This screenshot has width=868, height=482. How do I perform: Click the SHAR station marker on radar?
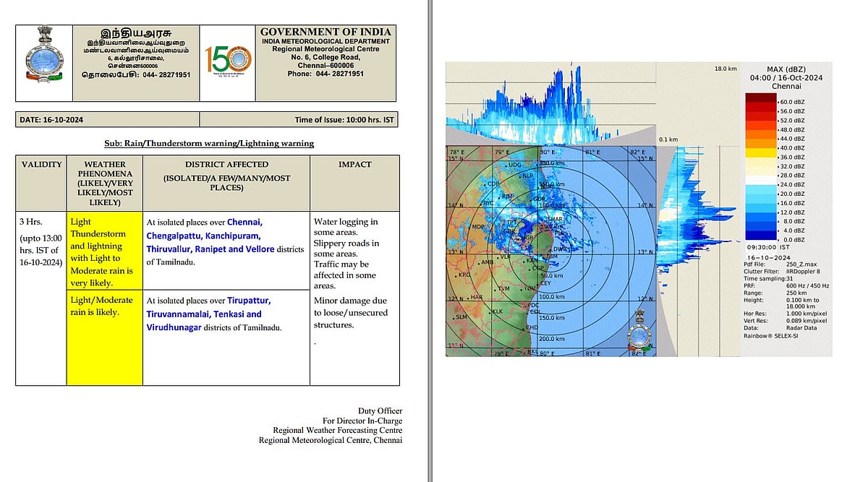(556, 219)
